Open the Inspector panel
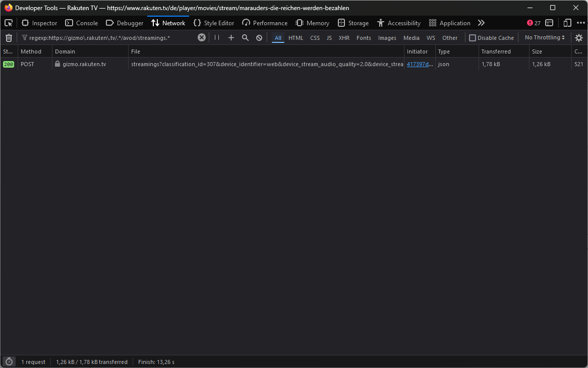 tap(39, 23)
